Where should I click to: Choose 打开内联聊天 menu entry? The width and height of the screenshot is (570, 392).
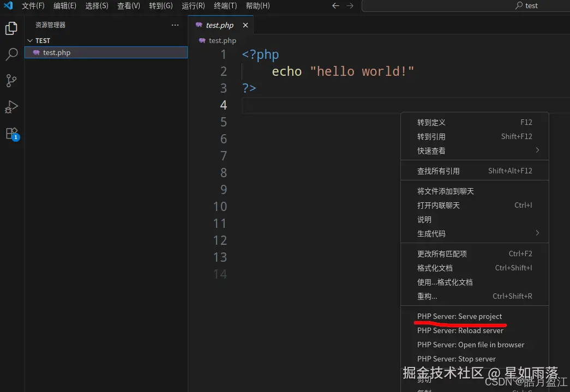point(475,205)
